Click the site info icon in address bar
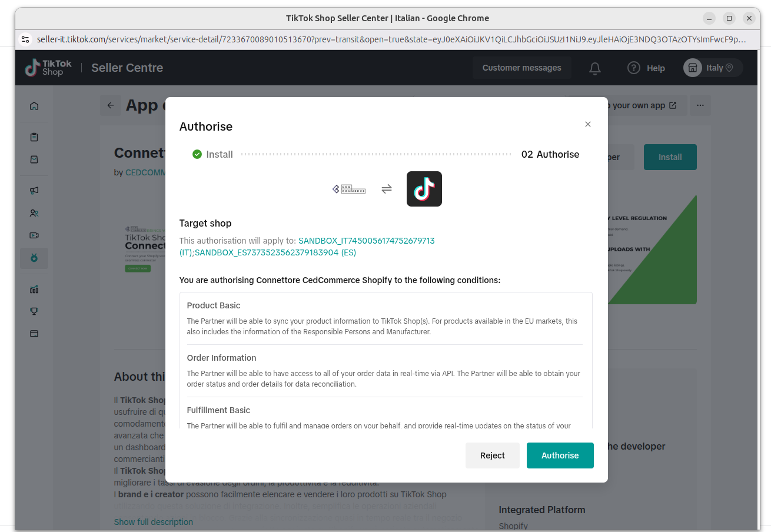The width and height of the screenshot is (771, 532). point(25,39)
